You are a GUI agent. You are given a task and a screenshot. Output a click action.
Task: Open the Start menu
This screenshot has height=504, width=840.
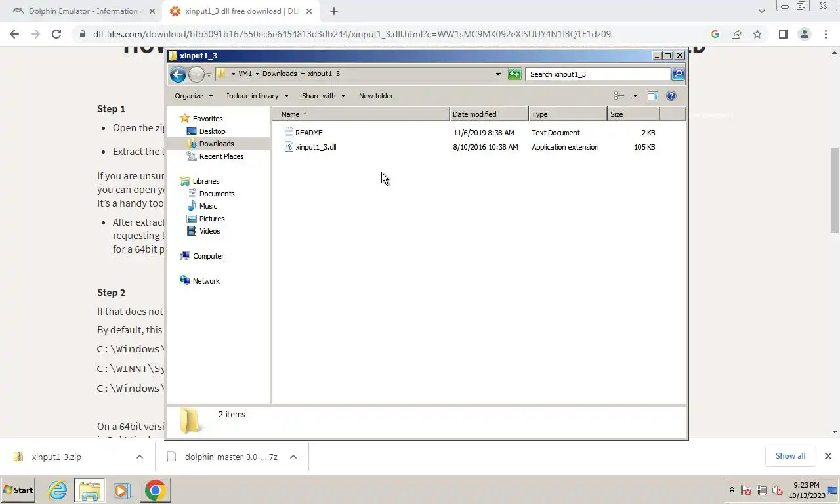18,490
